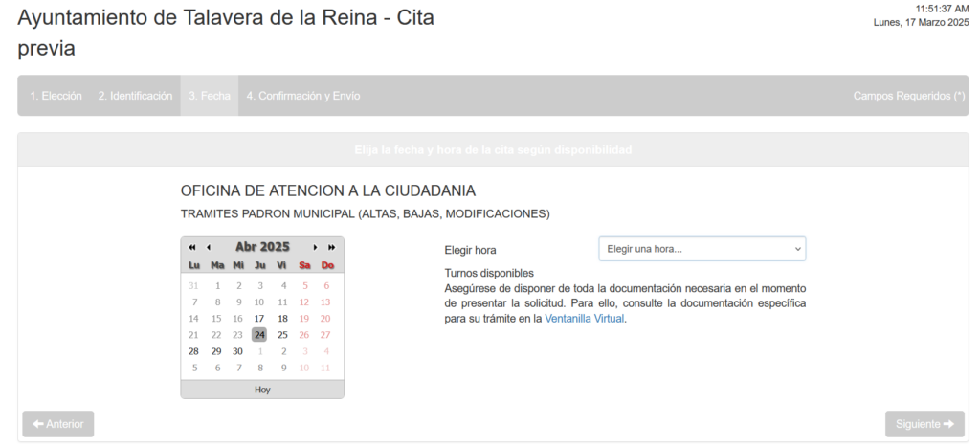The width and height of the screenshot is (980, 447).
Task: Choose April 30 on the calendar
Action: pyautogui.click(x=237, y=351)
